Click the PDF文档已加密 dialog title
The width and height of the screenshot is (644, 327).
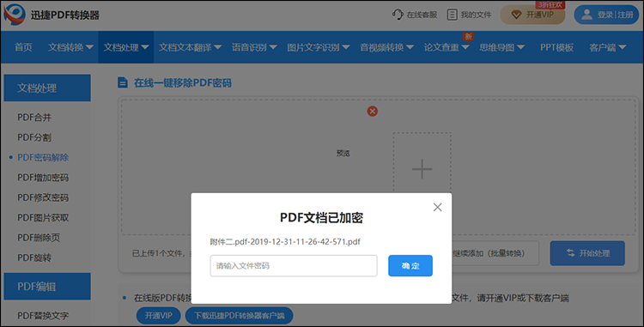tap(321, 217)
